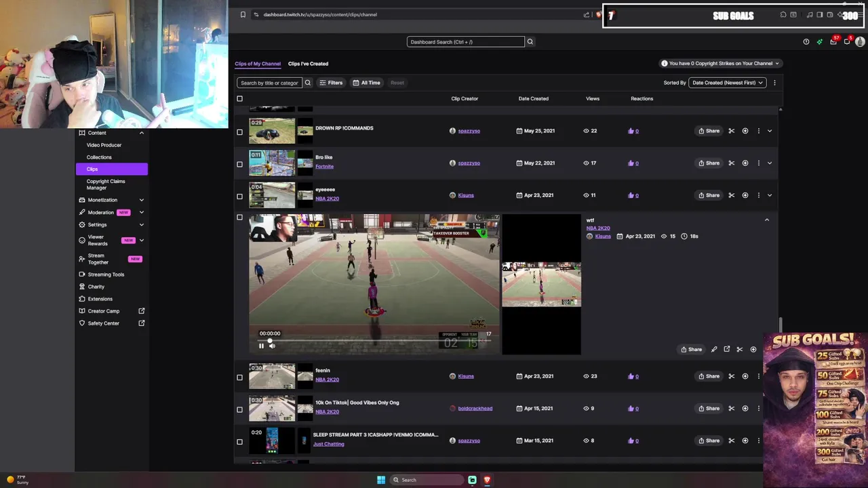Image resolution: width=868 pixels, height=488 pixels.
Task: Trim the Bro like clip with scissors
Action: [731, 163]
